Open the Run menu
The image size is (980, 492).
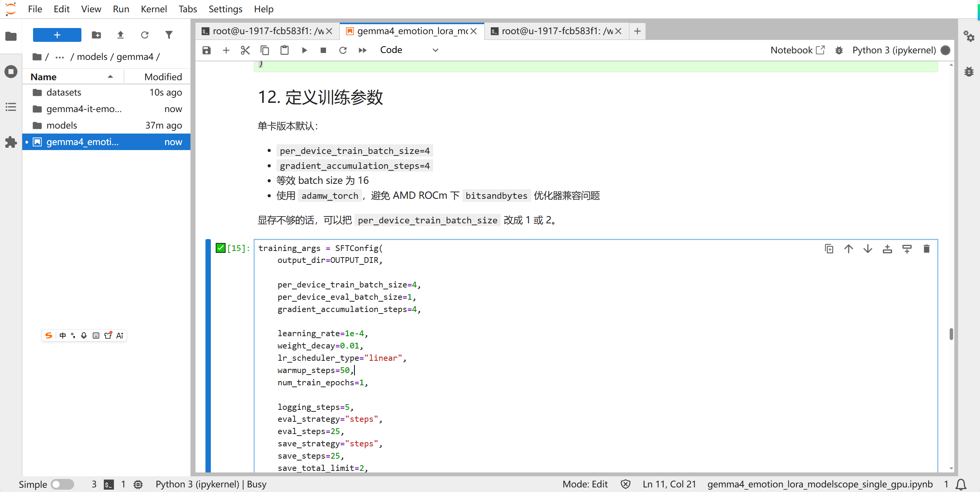tap(121, 9)
